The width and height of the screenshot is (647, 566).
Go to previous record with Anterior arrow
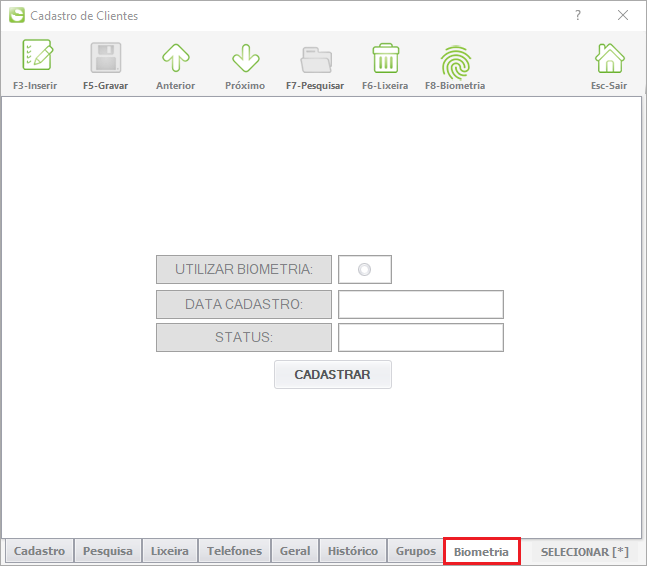click(176, 58)
